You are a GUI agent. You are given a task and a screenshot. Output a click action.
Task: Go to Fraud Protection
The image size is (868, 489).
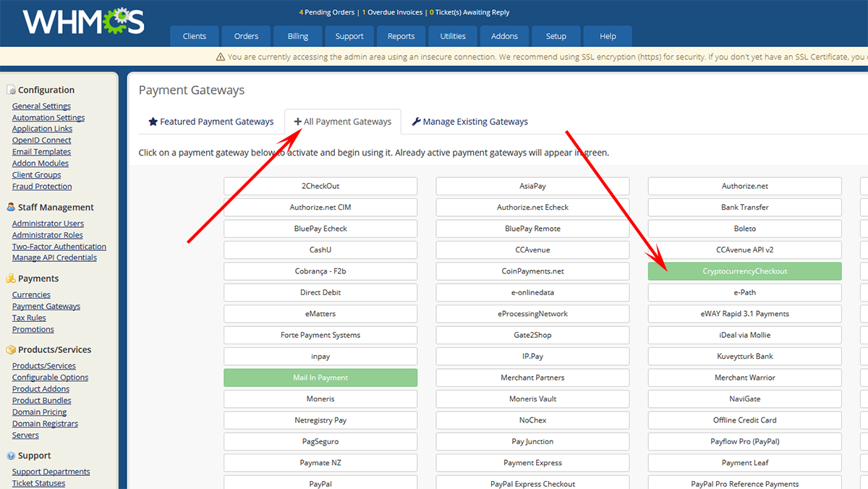click(42, 187)
